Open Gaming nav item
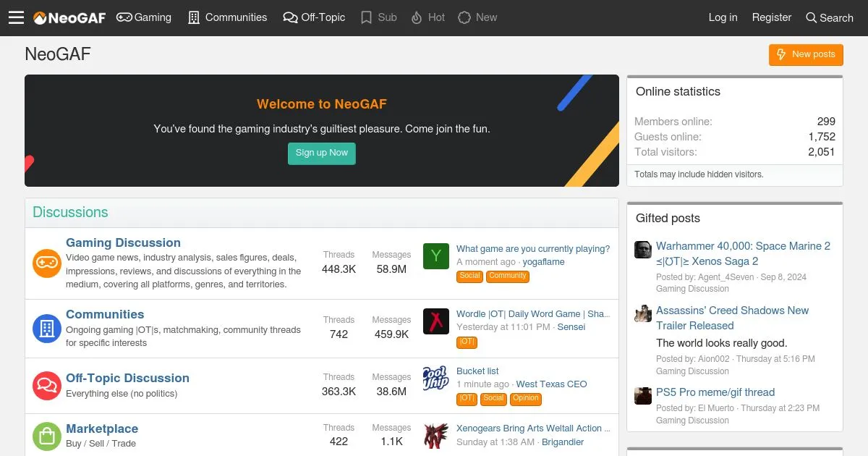Screen dimensions: 868x456 point(144,17)
